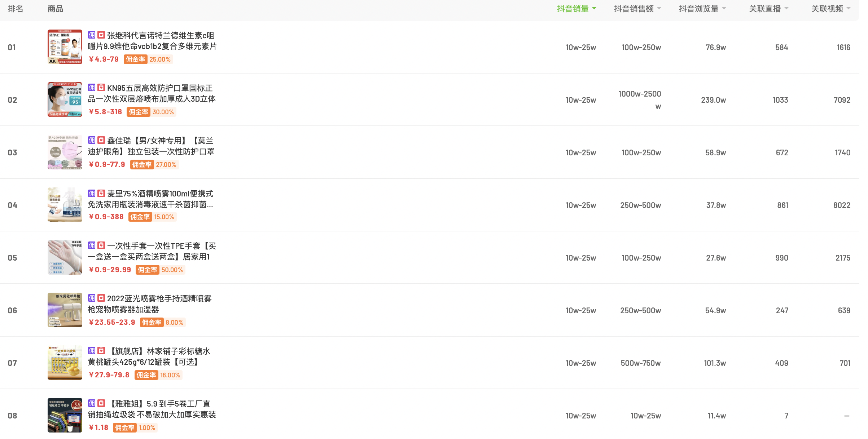Open the 鑫佳瑞【男/女神专用】 product title
Image resolution: width=868 pixels, height=439 pixels.
[151, 146]
